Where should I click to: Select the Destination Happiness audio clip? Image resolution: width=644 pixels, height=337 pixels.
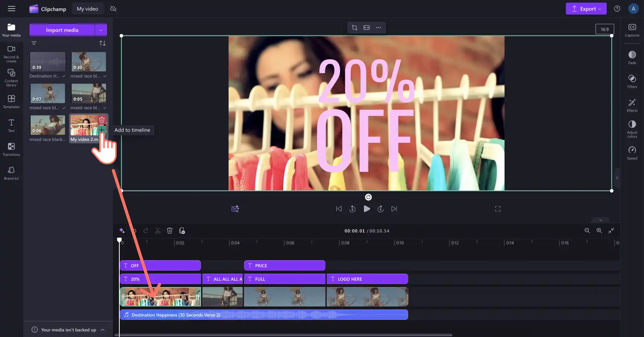tap(264, 315)
